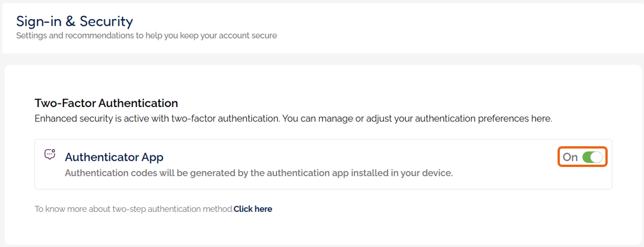Click the "To know more about two-step" text
Viewport: 644px width, 247px height.
tap(133, 209)
